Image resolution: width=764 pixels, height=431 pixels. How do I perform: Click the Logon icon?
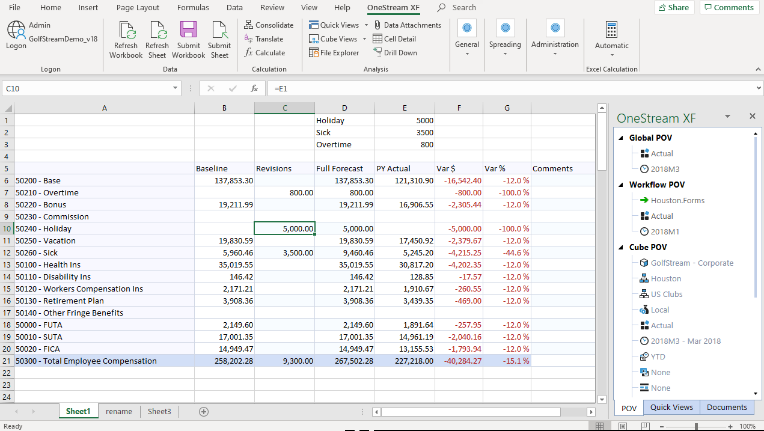coord(17,30)
